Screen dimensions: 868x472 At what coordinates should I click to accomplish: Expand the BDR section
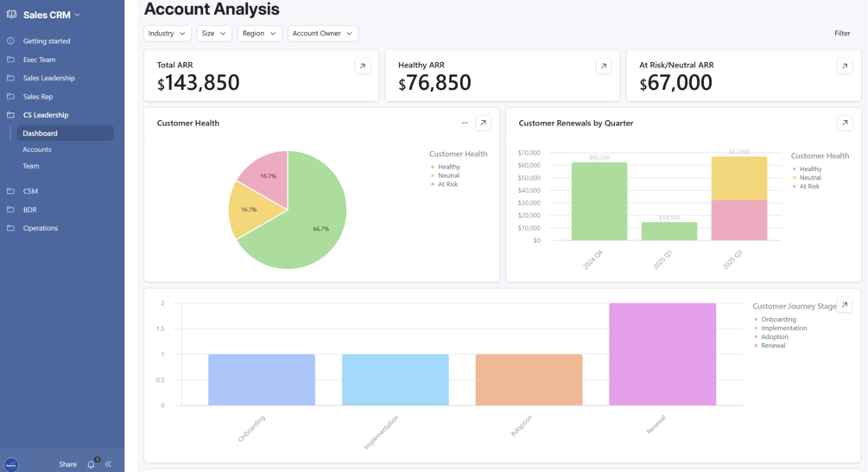30,209
